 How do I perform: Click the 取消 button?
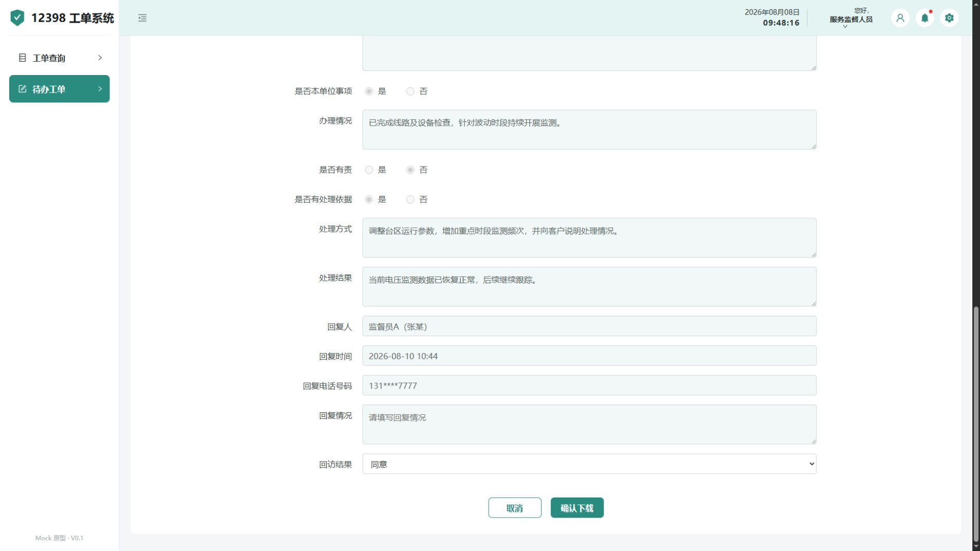(514, 508)
